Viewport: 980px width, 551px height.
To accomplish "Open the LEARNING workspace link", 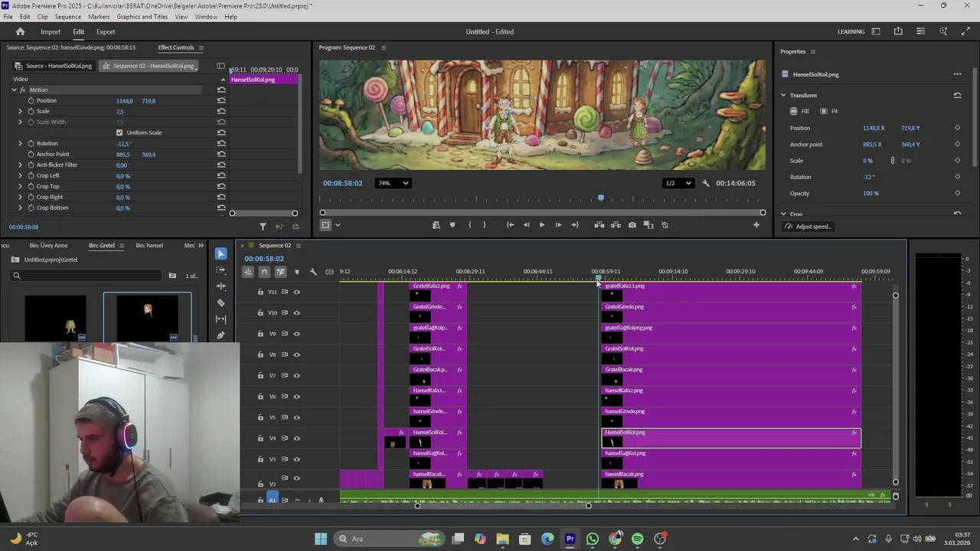I will pyautogui.click(x=851, y=31).
